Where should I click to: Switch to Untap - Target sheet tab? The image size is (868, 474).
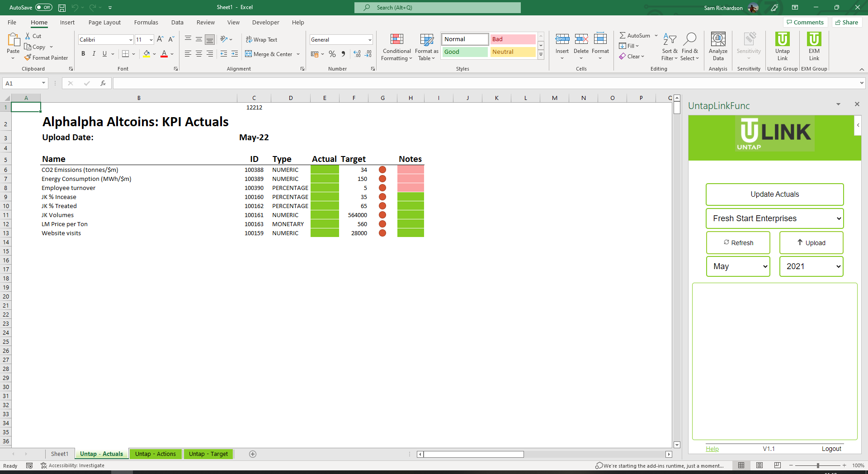208,454
